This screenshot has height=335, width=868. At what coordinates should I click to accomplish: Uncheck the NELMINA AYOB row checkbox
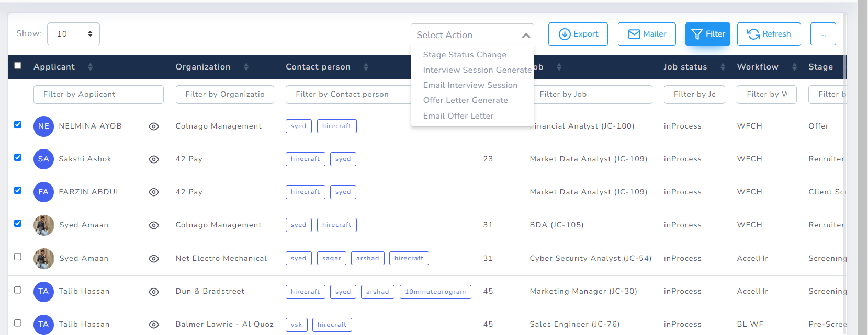[18, 125]
